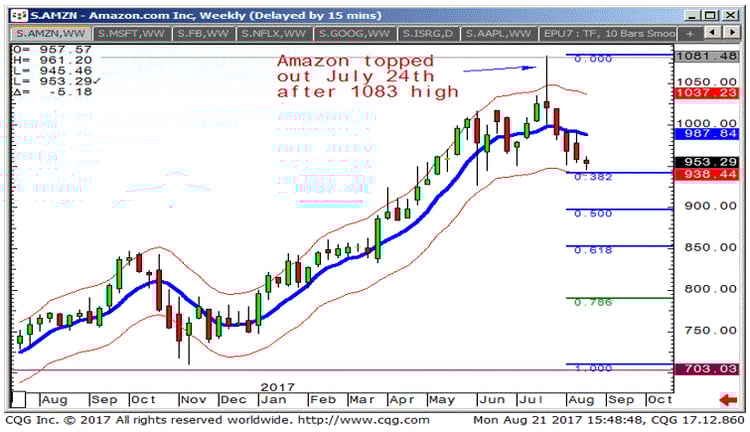Click the Jan label on the time axis
The height and width of the screenshot is (432, 750).
click(x=273, y=400)
